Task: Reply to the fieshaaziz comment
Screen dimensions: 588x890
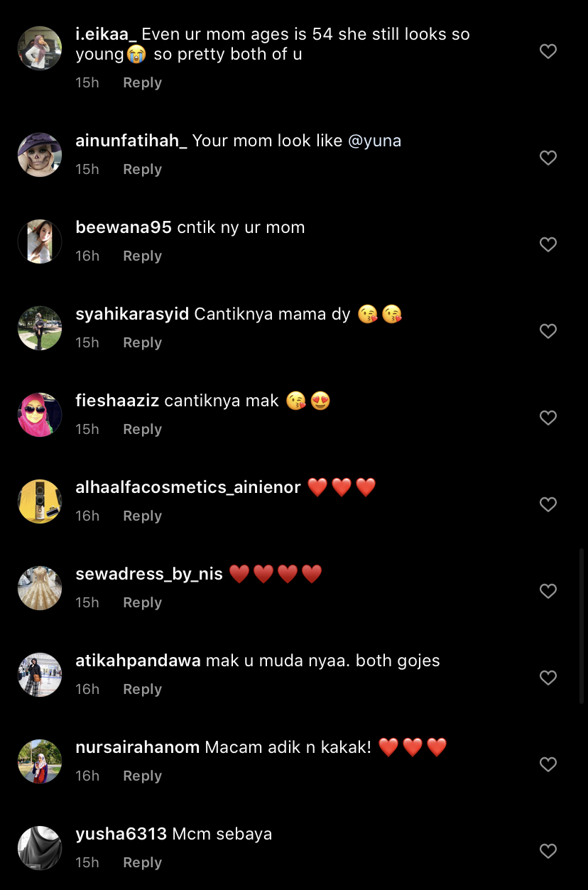Action: (142, 429)
